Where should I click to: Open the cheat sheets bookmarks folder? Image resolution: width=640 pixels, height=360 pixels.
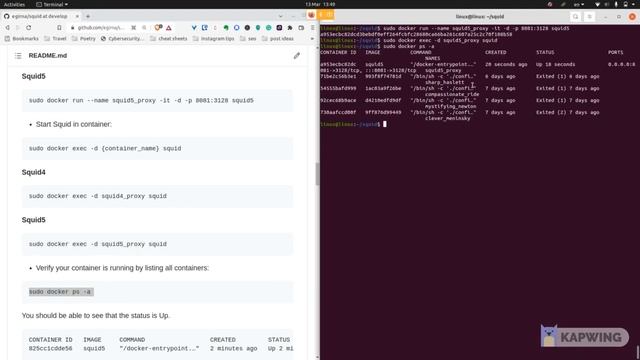coord(169,38)
